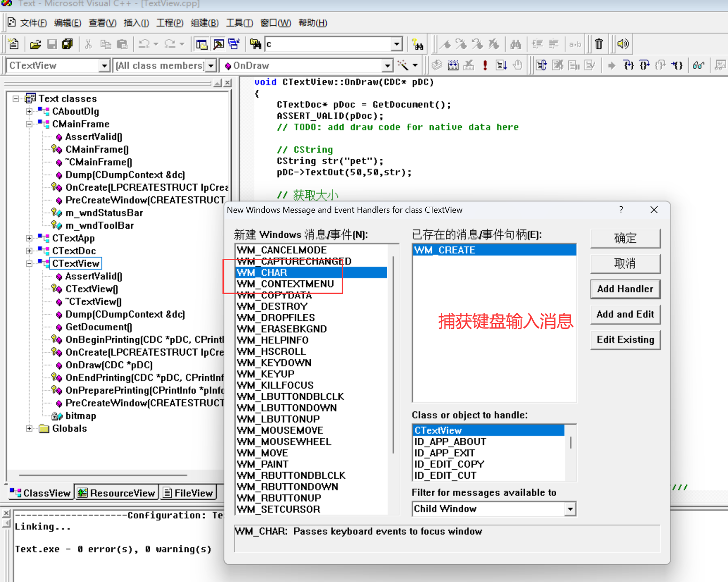The width and height of the screenshot is (728, 582).
Task: Open QuickWatch glasses icon
Action: [x=698, y=65]
